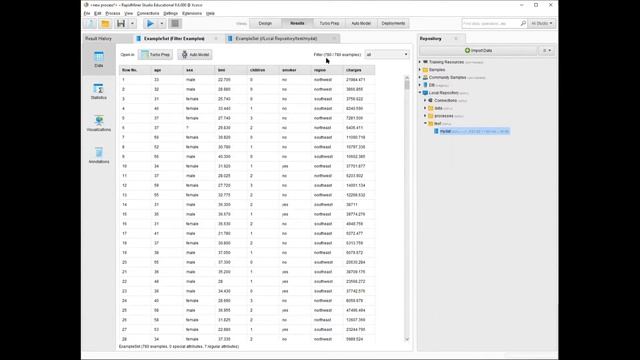Expand the Training Resources repository node

(x=420, y=62)
